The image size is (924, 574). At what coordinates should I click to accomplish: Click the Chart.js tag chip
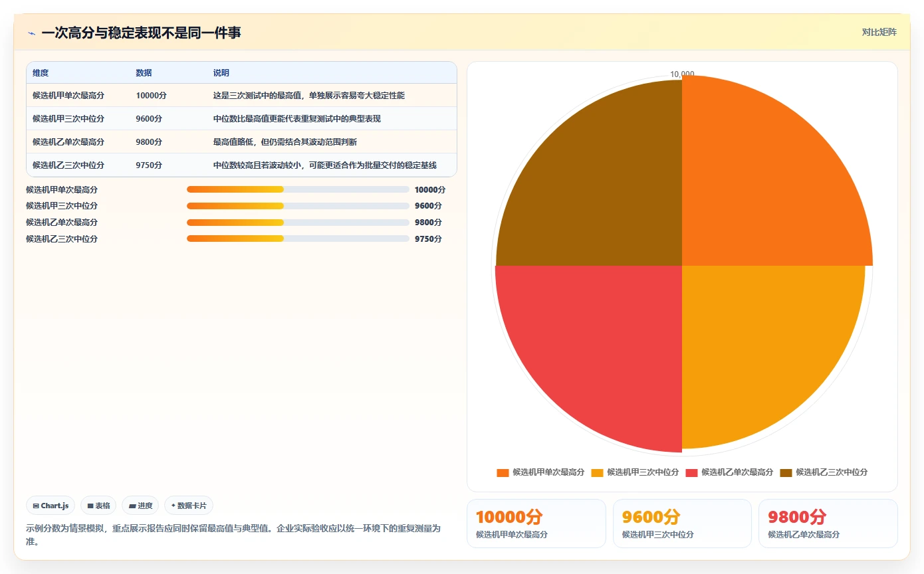pyautogui.click(x=51, y=506)
